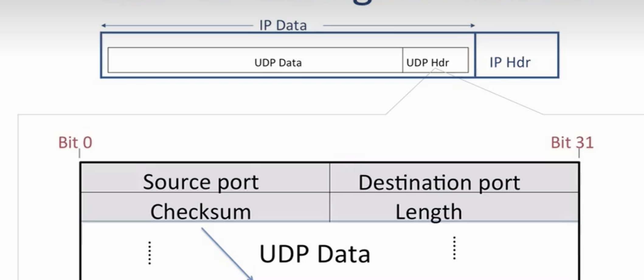The width and height of the screenshot is (644, 280).
Task: Click the Checksum header field
Action: (201, 211)
